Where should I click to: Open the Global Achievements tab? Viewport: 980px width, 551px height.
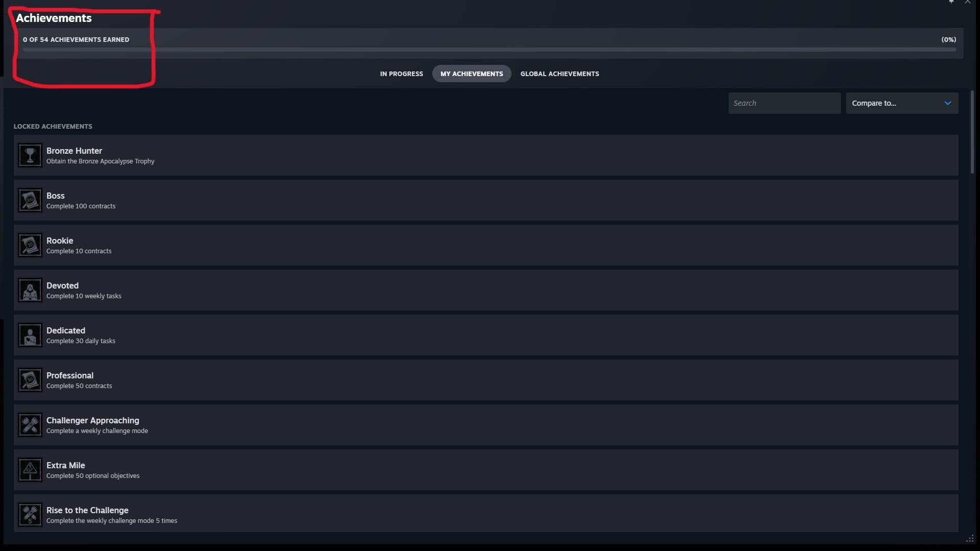[559, 74]
